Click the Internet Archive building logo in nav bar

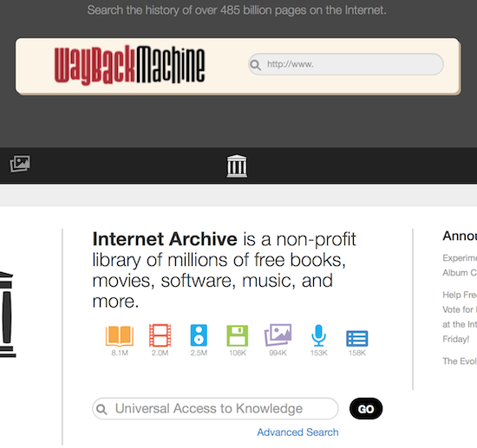[x=237, y=166]
